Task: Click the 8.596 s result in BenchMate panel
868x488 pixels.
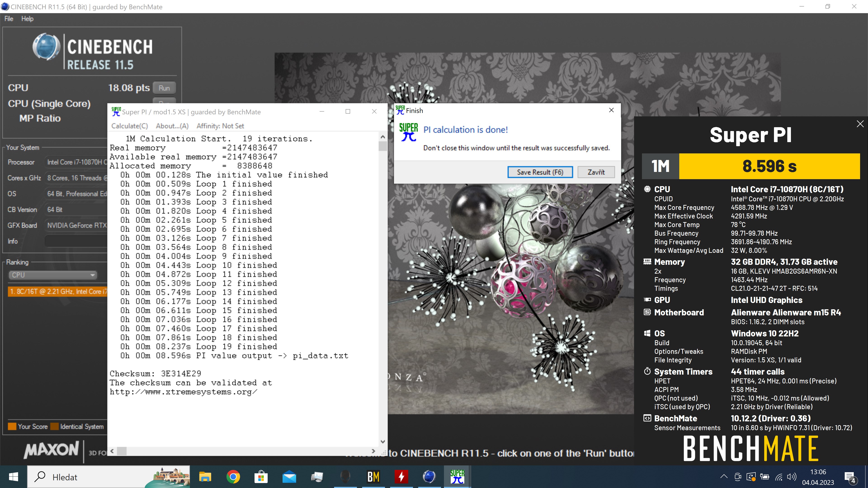Action: pyautogui.click(x=769, y=166)
